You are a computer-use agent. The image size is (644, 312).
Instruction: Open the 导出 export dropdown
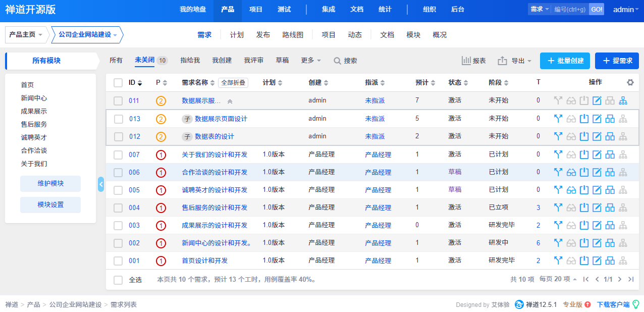tap(515, 61)
